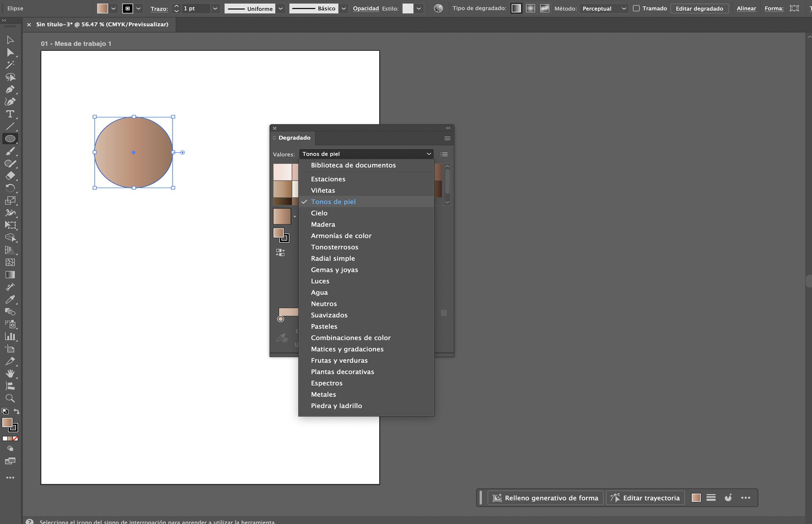
Task: Select the Type tool
Action: 10,114
